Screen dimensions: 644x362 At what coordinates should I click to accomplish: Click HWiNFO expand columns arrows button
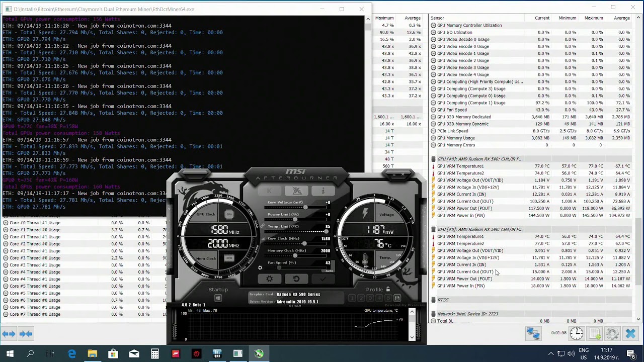coord(9,333)
